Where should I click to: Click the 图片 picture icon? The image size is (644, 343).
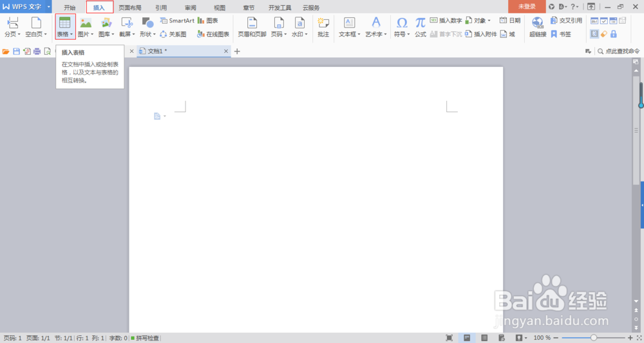[x=86, y=23]
